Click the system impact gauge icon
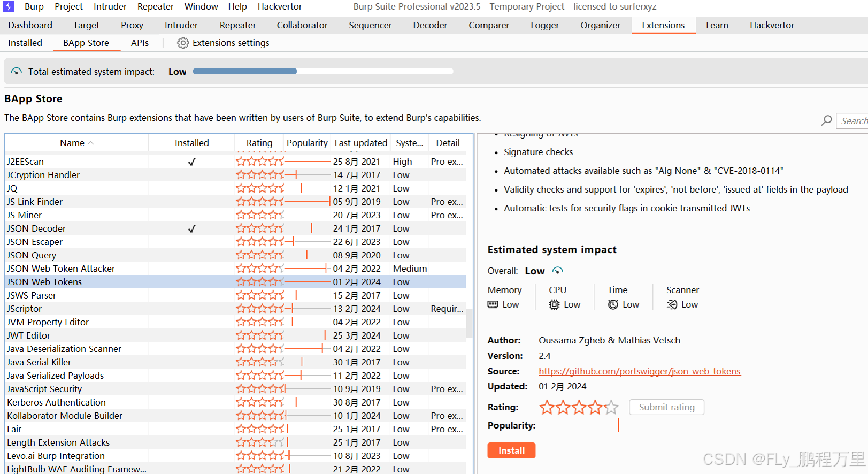This screenshot has width=868, height=474. [x=17, y=72]
